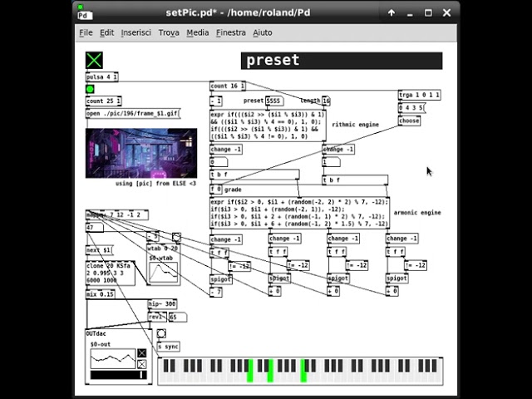Viewport: 532px width, 399px height.
Task: Open the Media menu
Action: [198, 32]
